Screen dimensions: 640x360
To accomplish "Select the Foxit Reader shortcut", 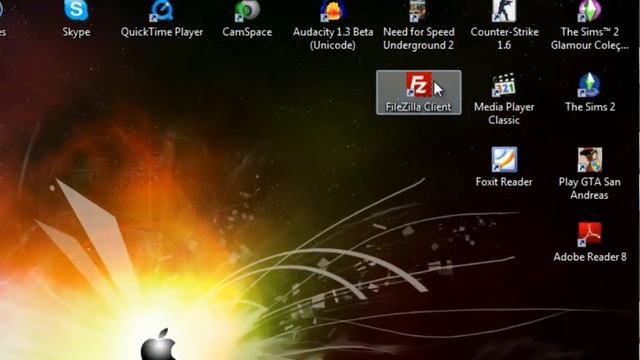I will pos(504,160).
